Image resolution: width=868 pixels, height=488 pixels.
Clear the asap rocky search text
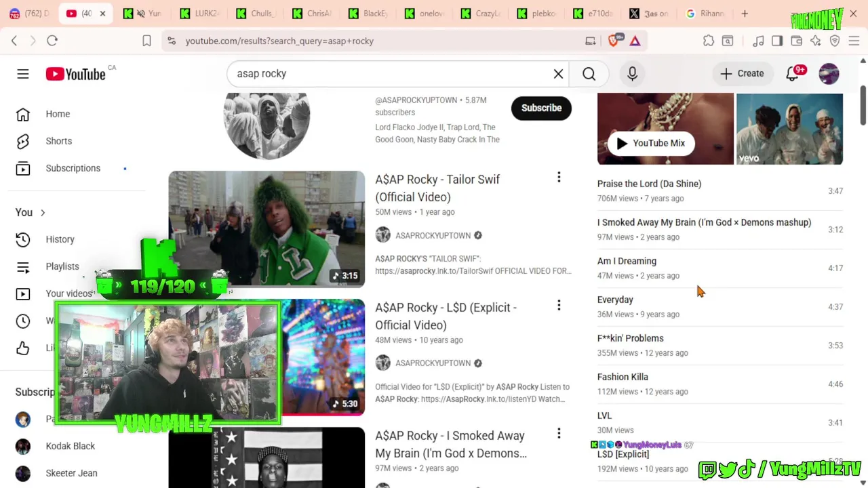pos(558,73)
